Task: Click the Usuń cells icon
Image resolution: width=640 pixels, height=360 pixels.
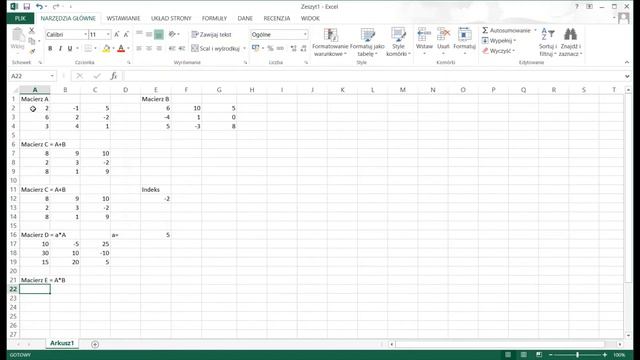Action: (443, 34)
